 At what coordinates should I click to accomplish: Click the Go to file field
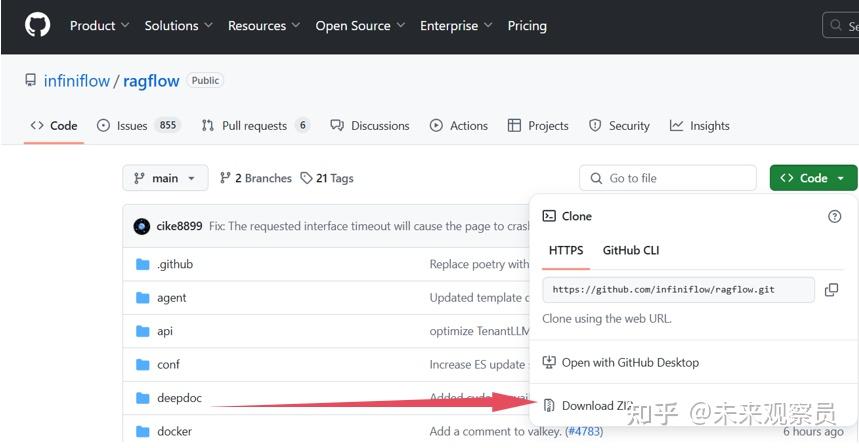click(x=667, y=178)
